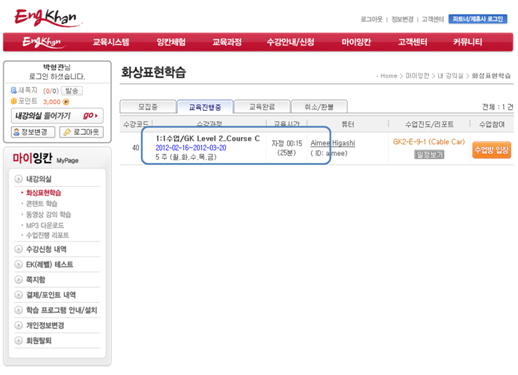
Task: Select 화상표현학습 in sidebar
Action: [44, 193]
